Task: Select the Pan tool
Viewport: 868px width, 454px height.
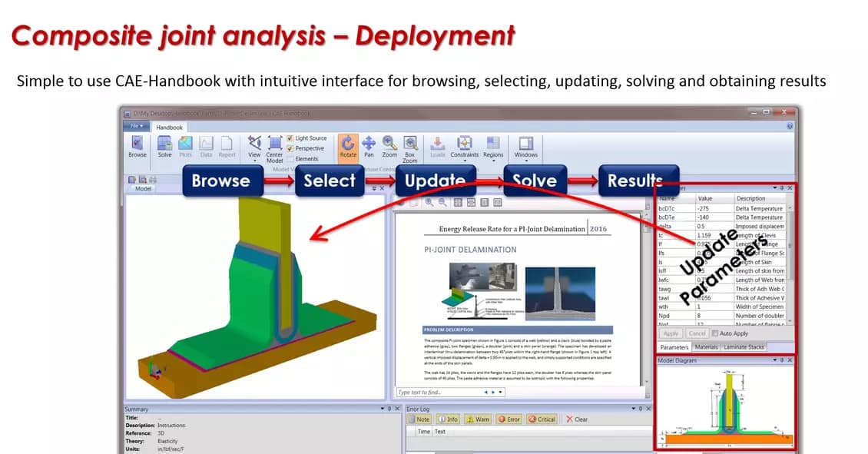Action: click(368, 144)
